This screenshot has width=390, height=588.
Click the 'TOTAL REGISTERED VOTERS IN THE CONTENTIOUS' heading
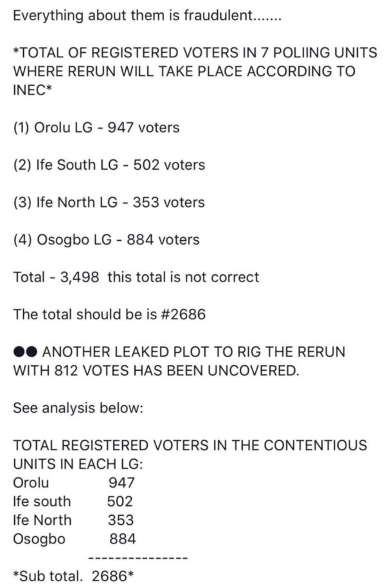tap(190, 445)
